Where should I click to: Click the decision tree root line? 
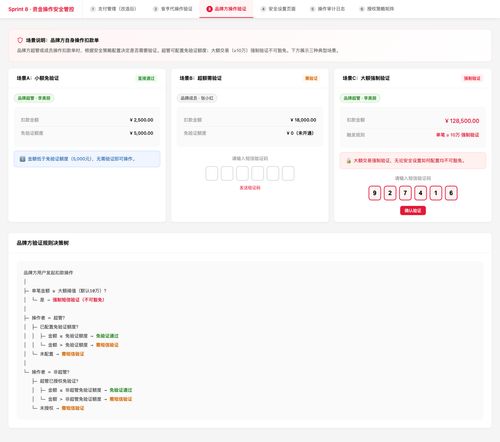click(x=48, y=273)
